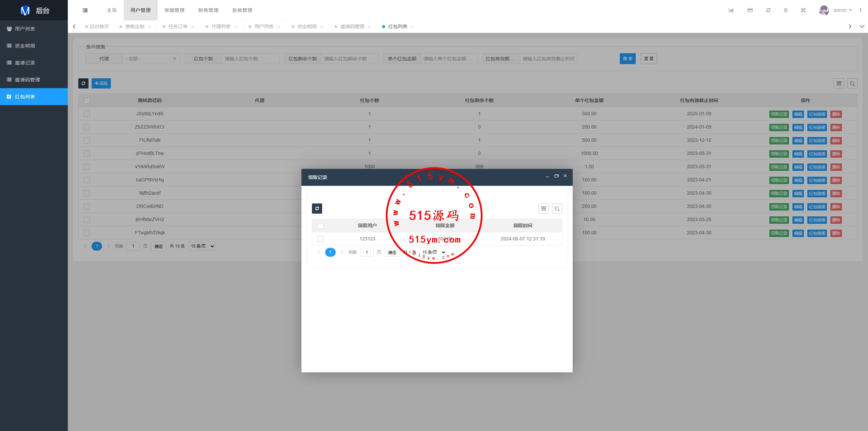The height and width of the screenshot is (431, 868).
Task: Open the 15 条/页 dropdown in dialog
Action: point(433,252)
